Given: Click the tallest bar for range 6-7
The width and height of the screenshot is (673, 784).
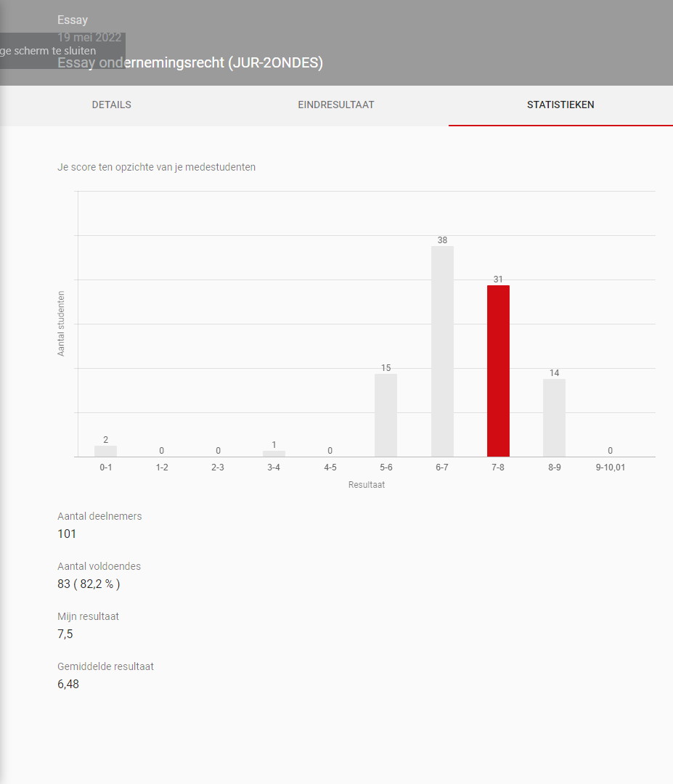Looking at the screenshot, I should click(x=442, y=351).
